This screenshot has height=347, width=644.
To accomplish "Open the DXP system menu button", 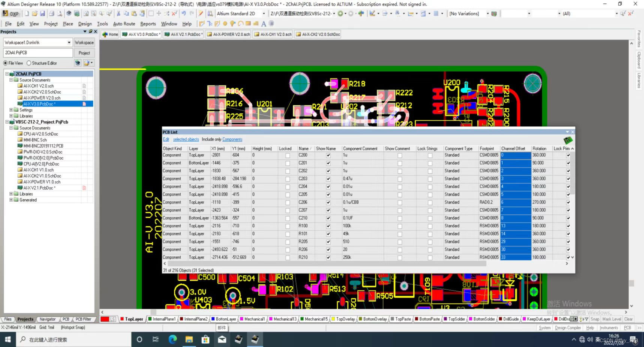I will 10,13.
